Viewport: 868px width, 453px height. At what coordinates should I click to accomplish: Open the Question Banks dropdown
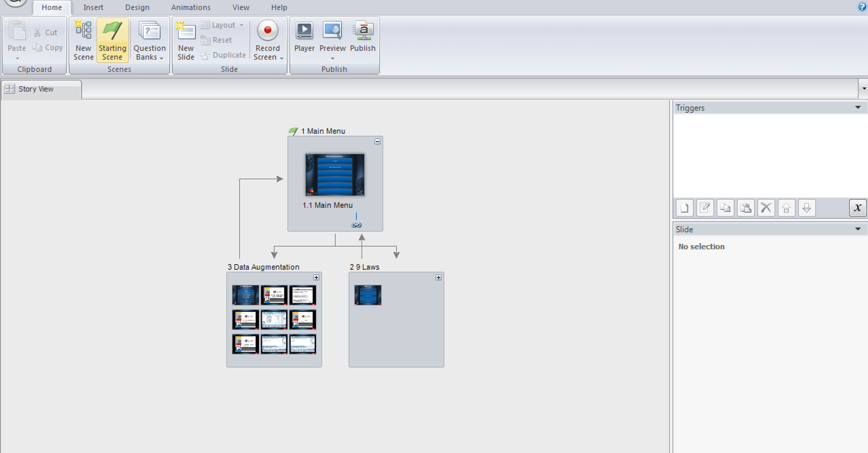point(149,40)
